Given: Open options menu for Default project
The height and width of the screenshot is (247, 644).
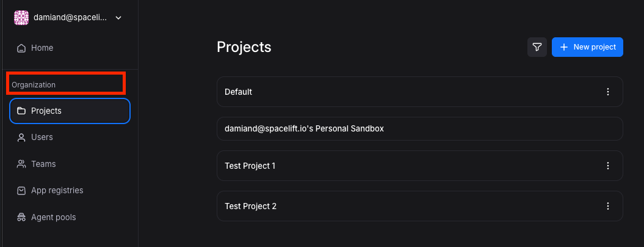Looking at the screenshot, I should coord(607,92).
